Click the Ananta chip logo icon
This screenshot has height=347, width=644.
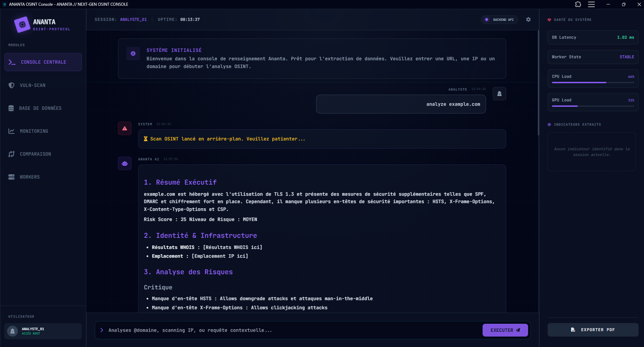(22, 25)
